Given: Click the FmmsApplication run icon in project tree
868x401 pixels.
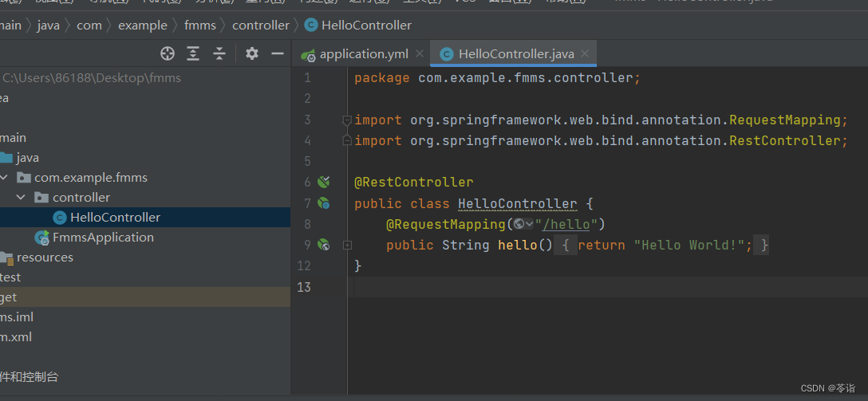Looking at the screenshot, I should click(42, 238).
